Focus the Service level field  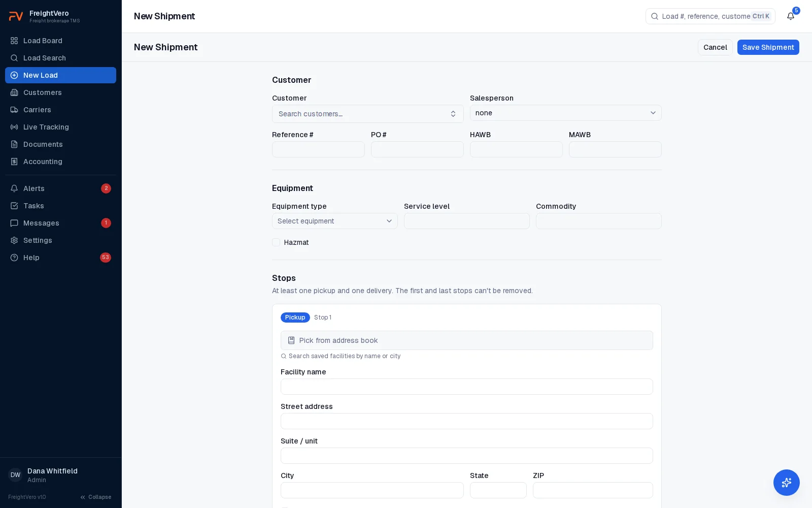[x=467, y=221]
